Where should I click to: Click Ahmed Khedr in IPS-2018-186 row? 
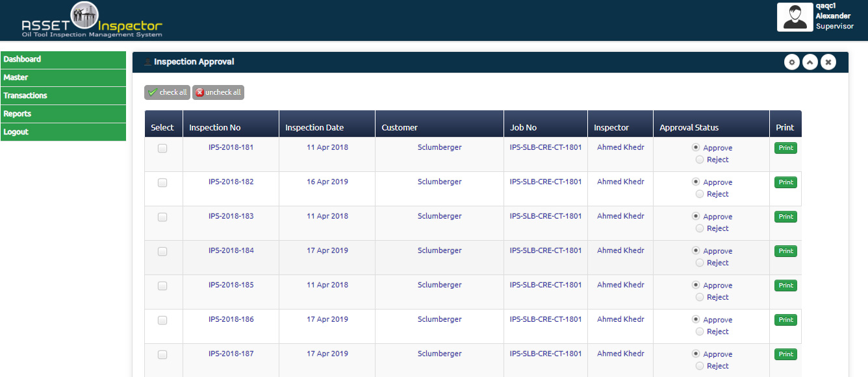click(620, 319)
